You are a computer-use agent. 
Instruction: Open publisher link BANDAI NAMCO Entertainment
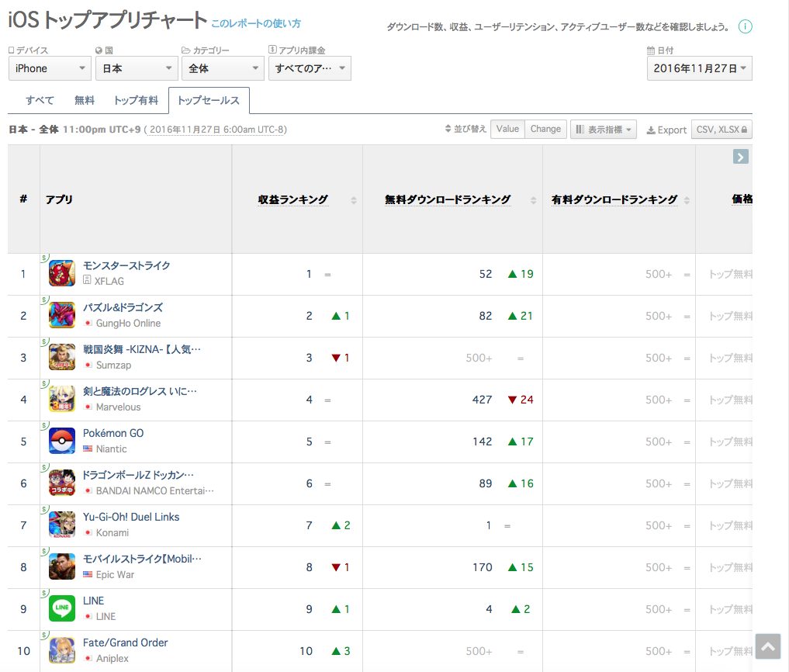pos(155,490)
